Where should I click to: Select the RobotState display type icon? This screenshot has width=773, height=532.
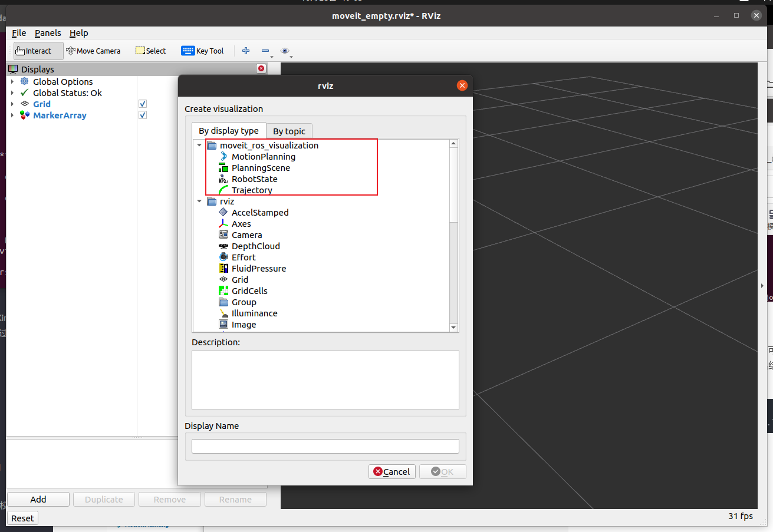223,179
